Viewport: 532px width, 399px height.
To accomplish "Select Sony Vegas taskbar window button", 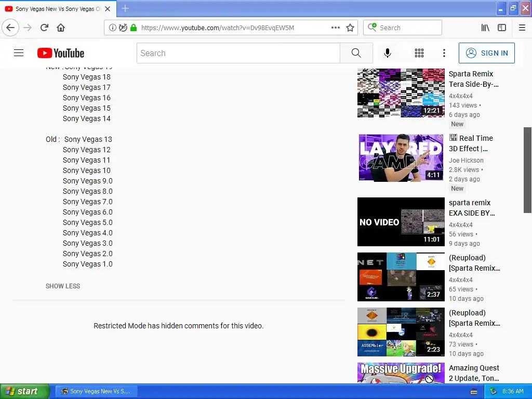I will tap(97, 391).
